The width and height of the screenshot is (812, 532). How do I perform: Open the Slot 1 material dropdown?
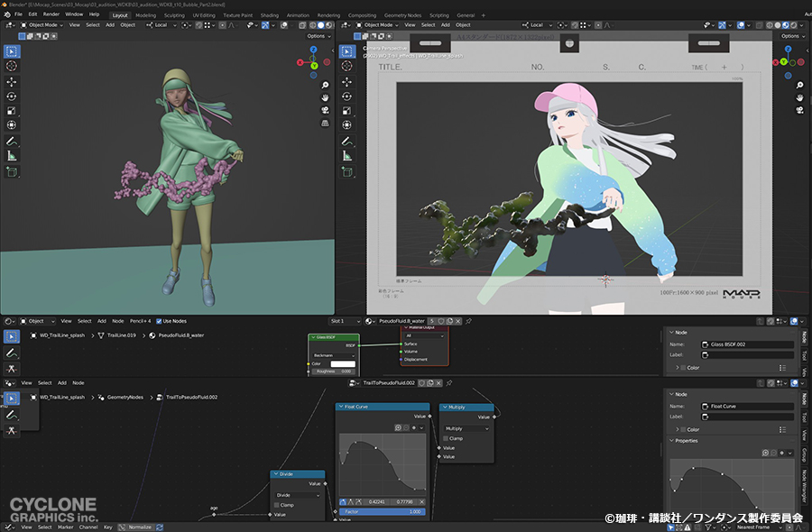point(346,321)
